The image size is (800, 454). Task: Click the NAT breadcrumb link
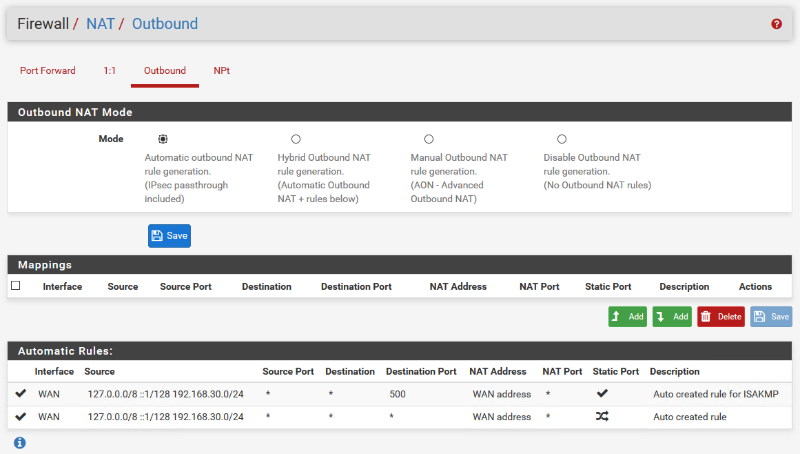point(100,23)
